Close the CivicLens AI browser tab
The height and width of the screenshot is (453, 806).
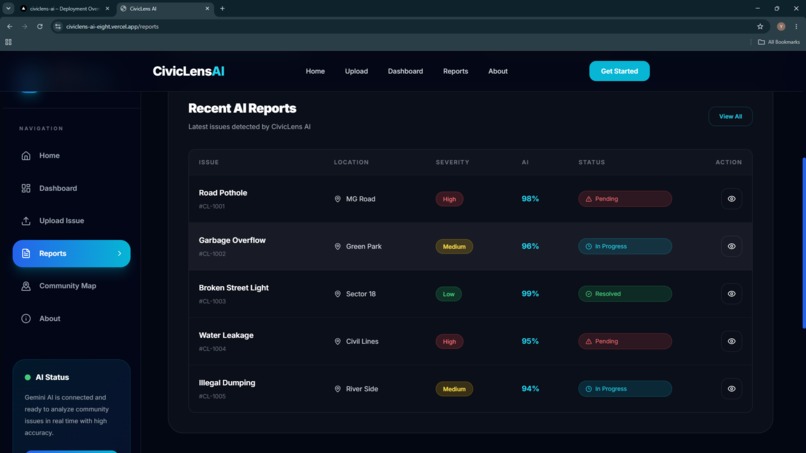pyautogui.click(x=207, y=8)
